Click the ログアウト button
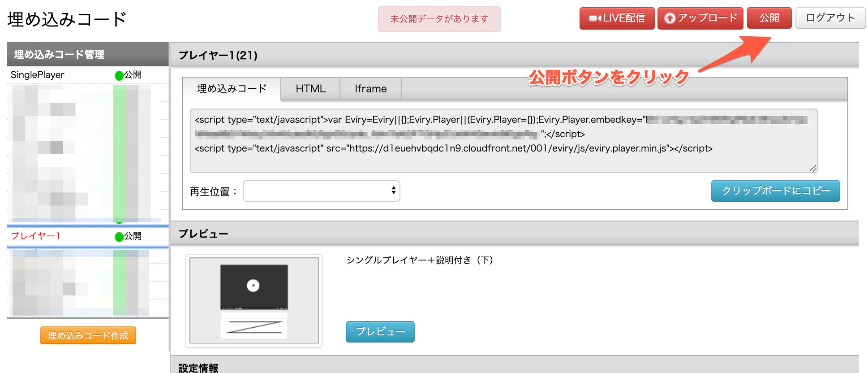This screenshot has height=373, width=868. tap(830, 18)
